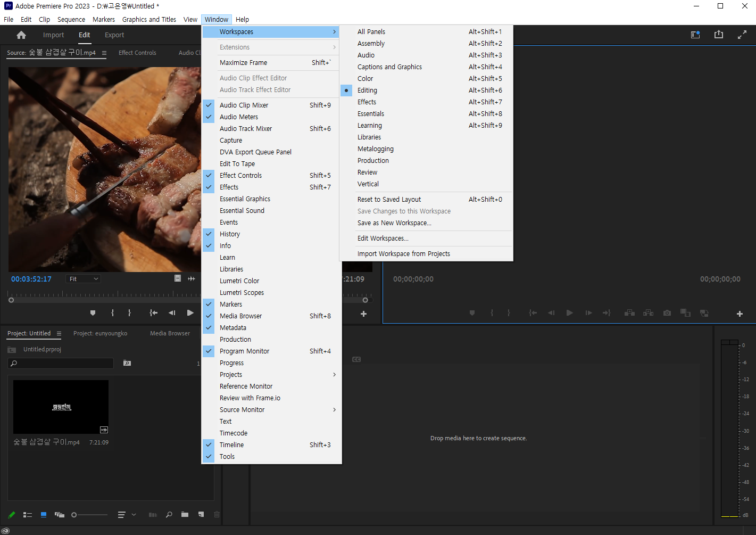Click Extract button in Program Monitor
The image size is (756, 535).
click(649, 313)
